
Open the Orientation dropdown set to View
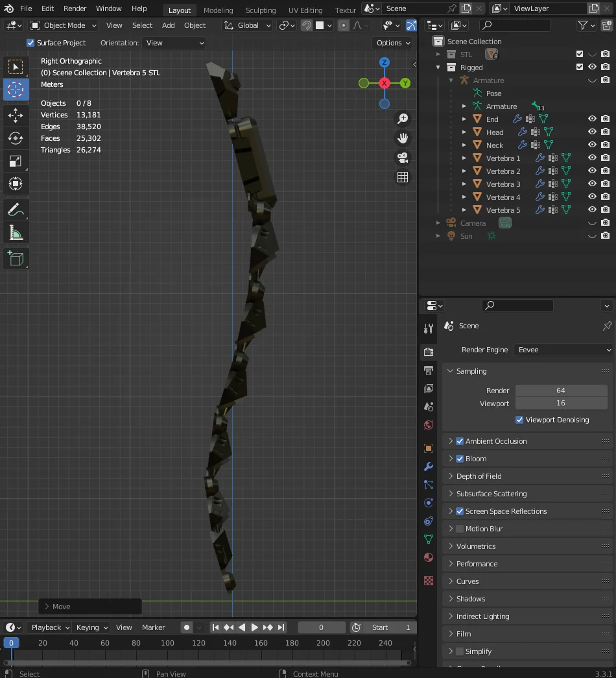coord(174,43)
